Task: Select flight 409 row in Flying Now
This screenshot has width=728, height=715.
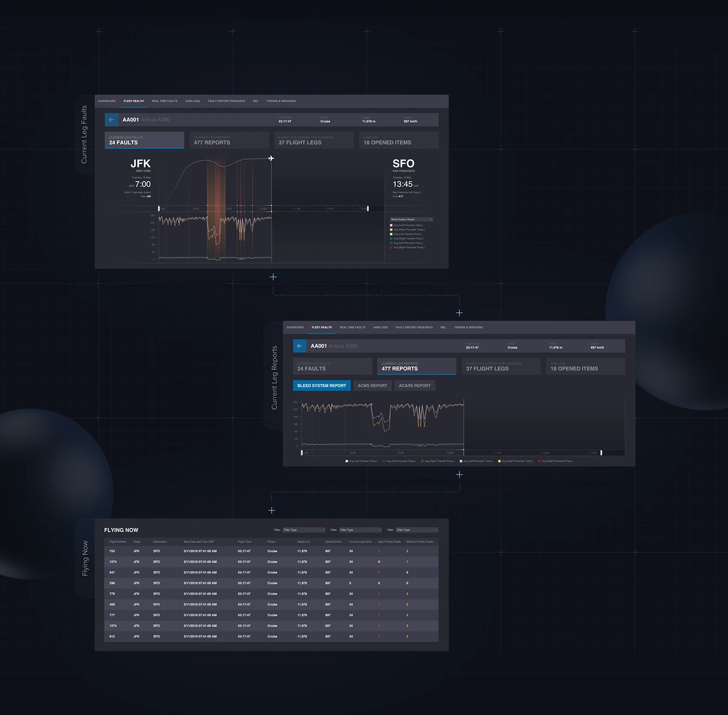Action: click(271, 604)
